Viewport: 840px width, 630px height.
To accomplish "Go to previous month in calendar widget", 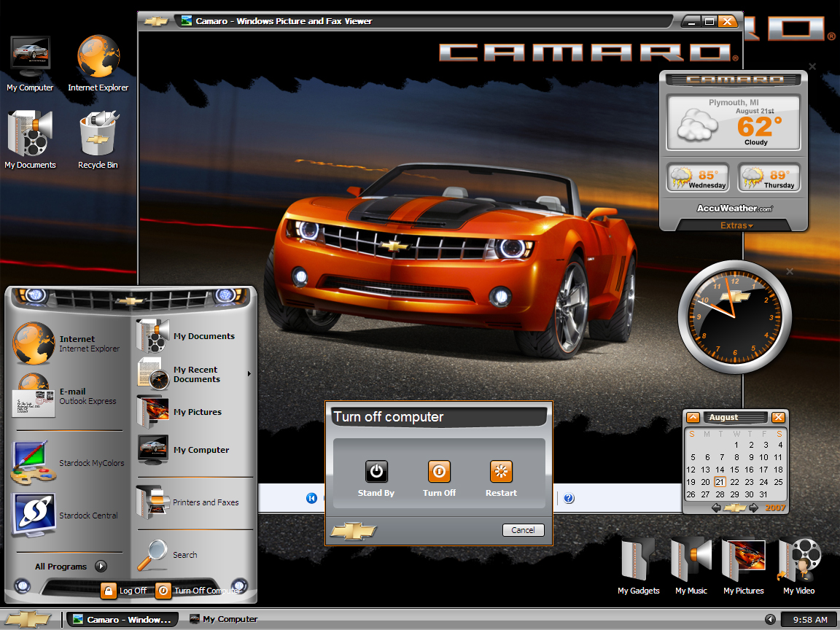I will tap(716, 507).
